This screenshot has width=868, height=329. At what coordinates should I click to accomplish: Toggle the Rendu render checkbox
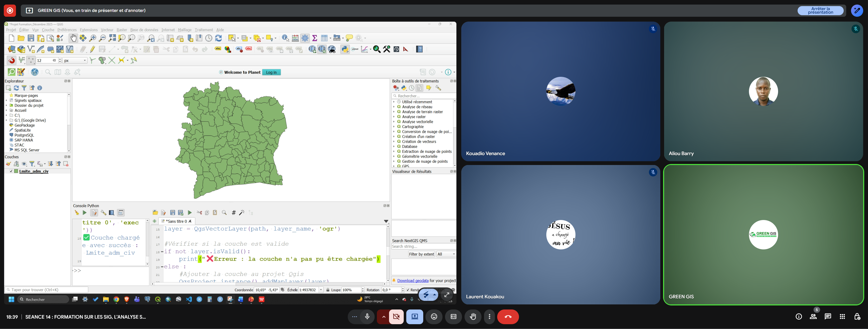tap(408, 290)
